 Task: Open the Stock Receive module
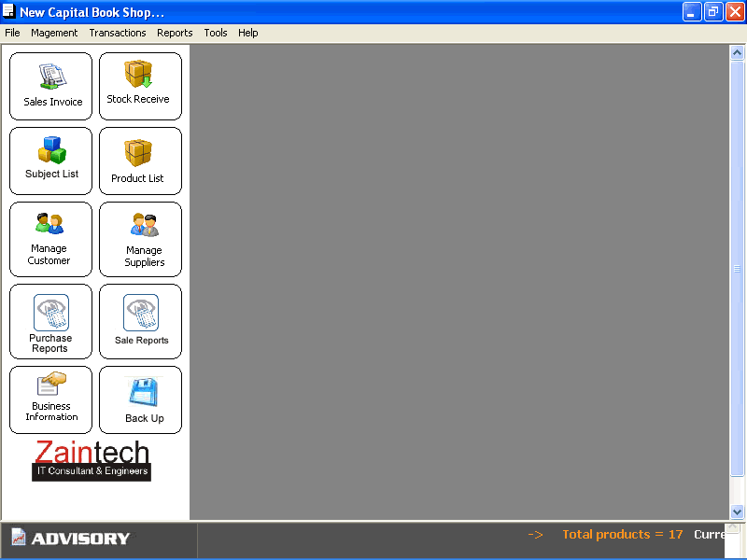pos(139,75)
